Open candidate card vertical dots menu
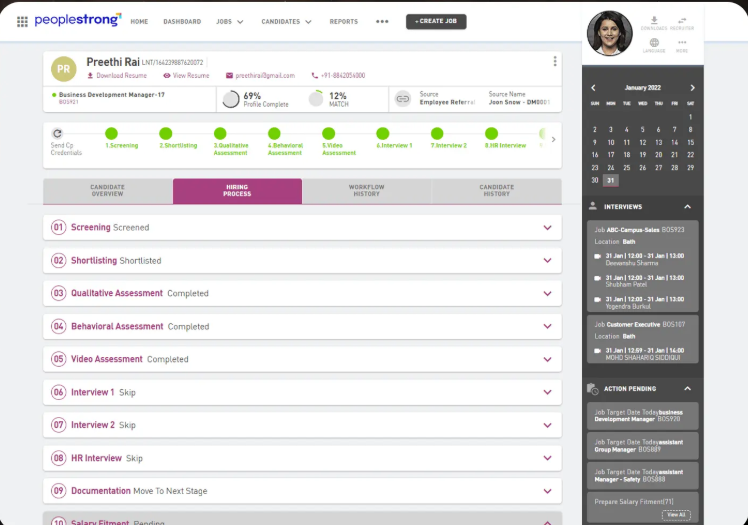This screenshot has width=748, height=525. [555, 61]
